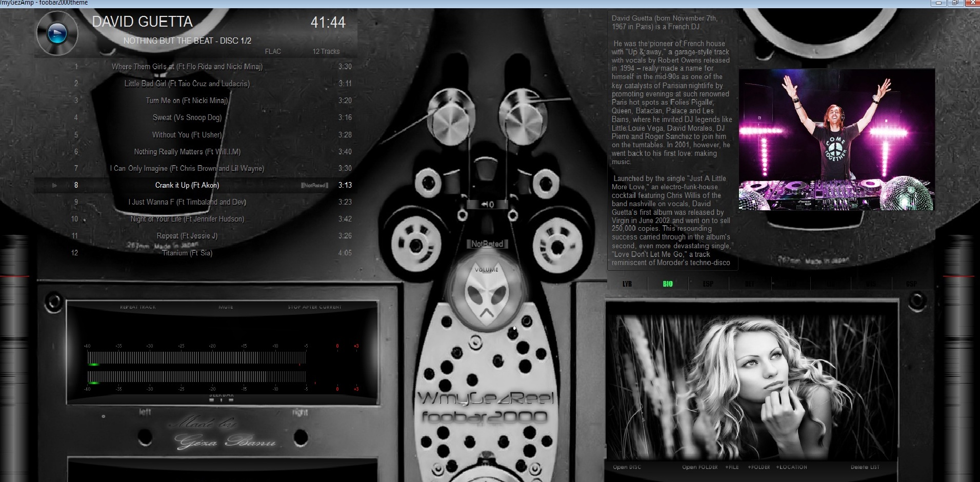Switch to the BIO tab
980x482 pixels.
(668, 284)
